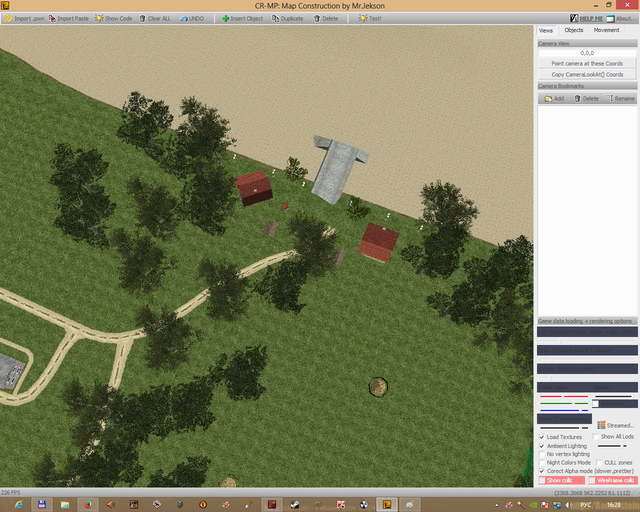Click the Delete button in the top toolbar
The width and height of the screenshot is (640, 512).
tap(326, 18)
